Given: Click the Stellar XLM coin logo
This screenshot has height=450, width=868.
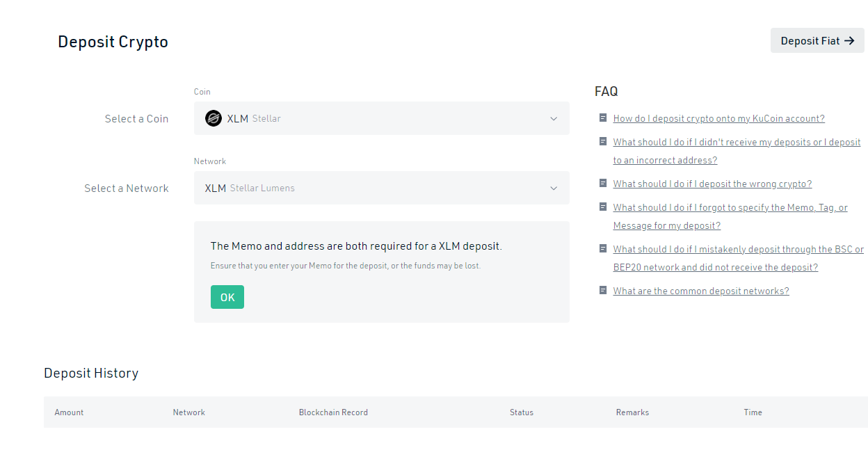Looking at the screenshot, I should [214, 118].
